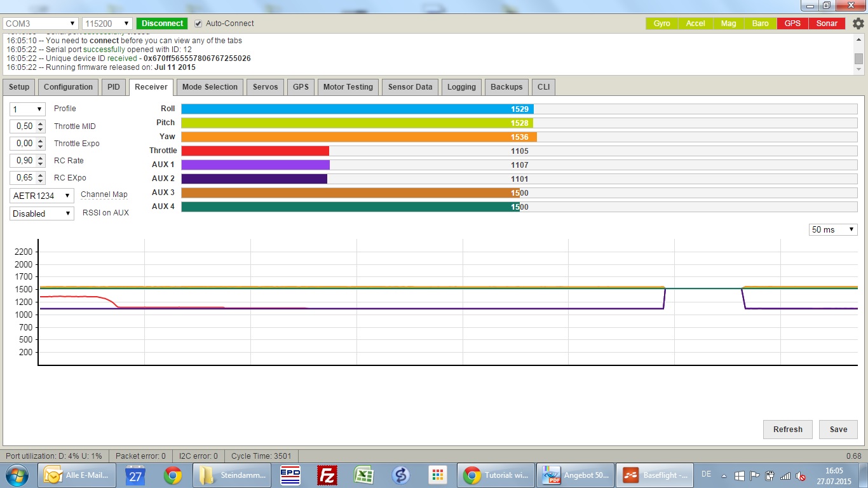
Task: Switch to the Backups tab
Action: pos(506,87)
